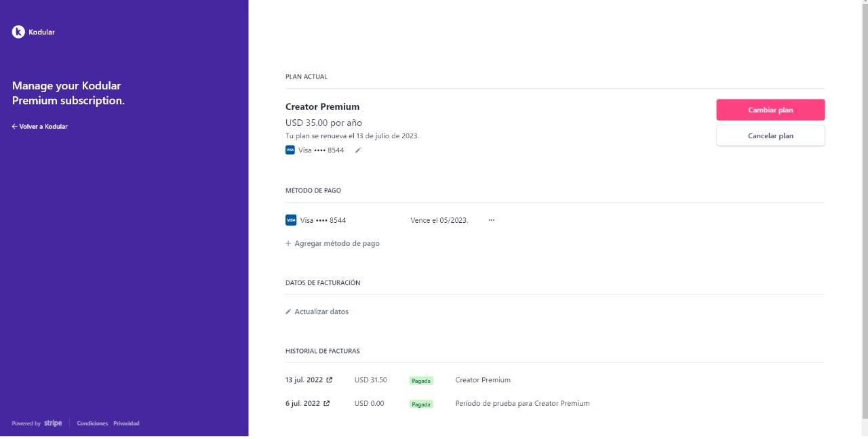This screenshot has width=868, height=439.
Task: Open the three-dot menu for Visa 8544
Action: point(492,220)
